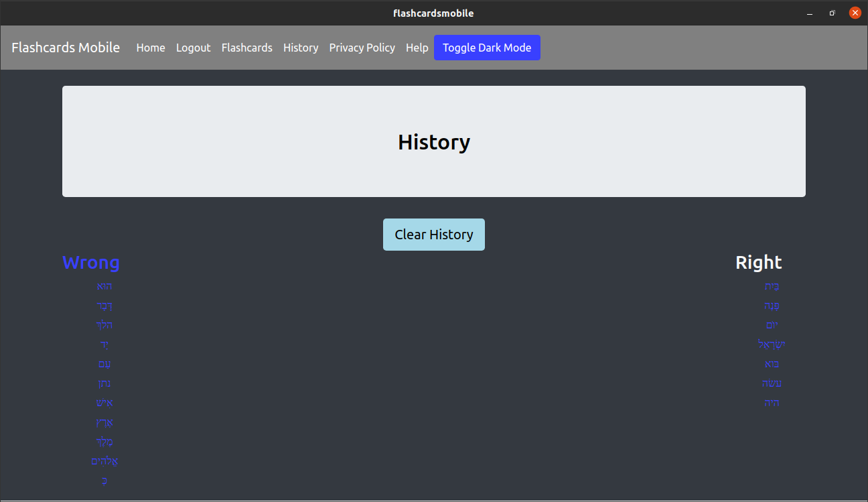Select מֶלֶךְ from the Wrong column

pos(104,442)
